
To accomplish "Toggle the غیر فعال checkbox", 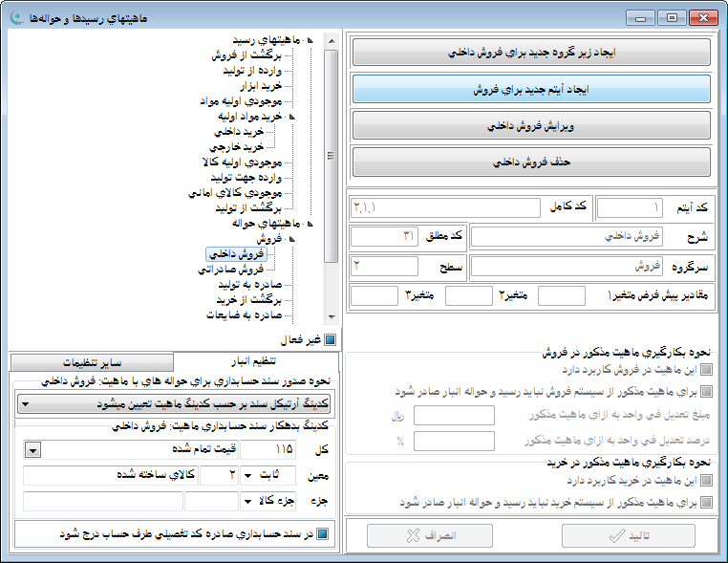I will point(330,340).
